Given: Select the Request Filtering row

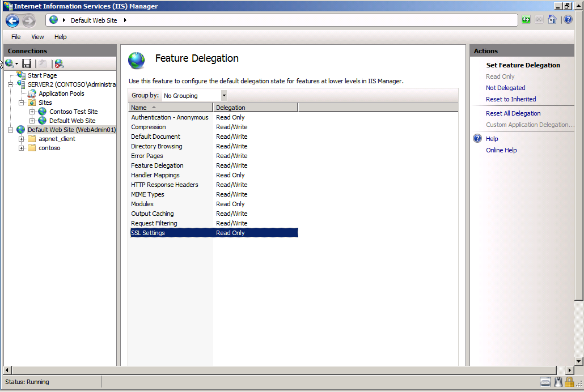Looking at the screenshot, I should pyautogui.click(x=214, y=223).
